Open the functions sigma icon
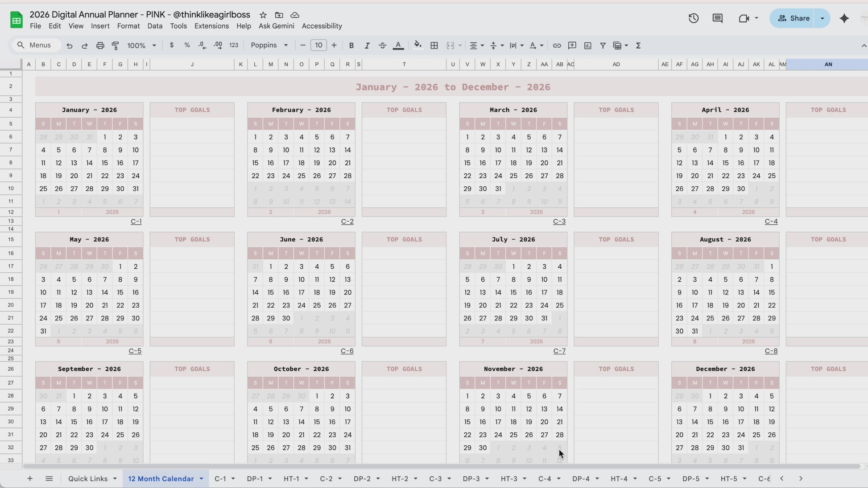Viewport: 868px width, 488px height. (638, 45)
